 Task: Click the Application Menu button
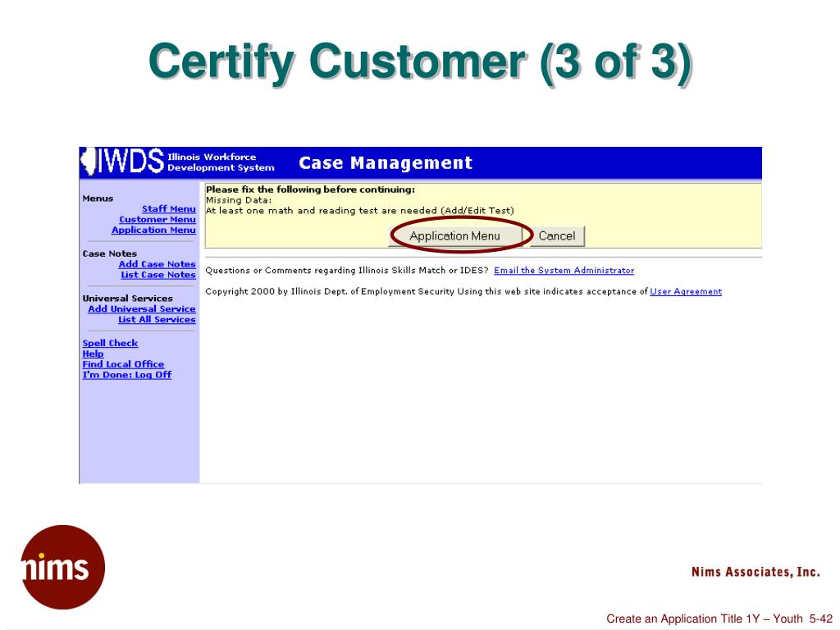click(x=454, y=235)
